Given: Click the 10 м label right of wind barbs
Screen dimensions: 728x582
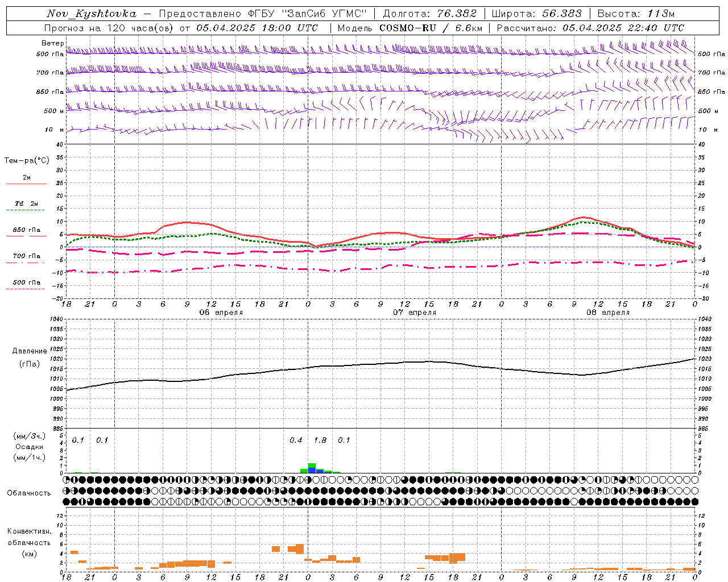Looking at the screenshot, I should point(707,130).
